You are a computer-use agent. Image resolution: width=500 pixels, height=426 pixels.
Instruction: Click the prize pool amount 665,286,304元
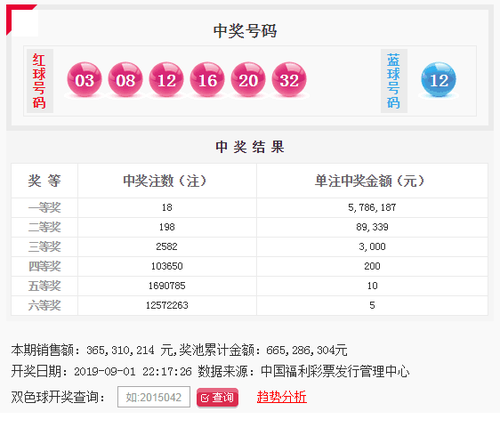[x=307, y=350]
